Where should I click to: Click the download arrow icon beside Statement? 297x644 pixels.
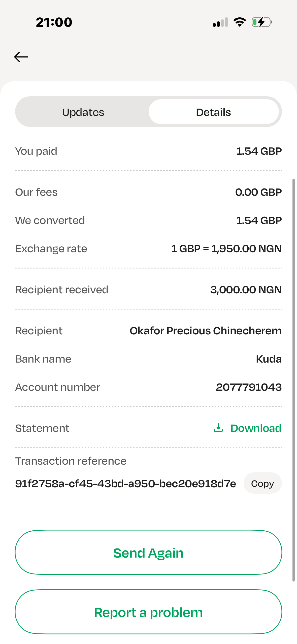[218, 428]
